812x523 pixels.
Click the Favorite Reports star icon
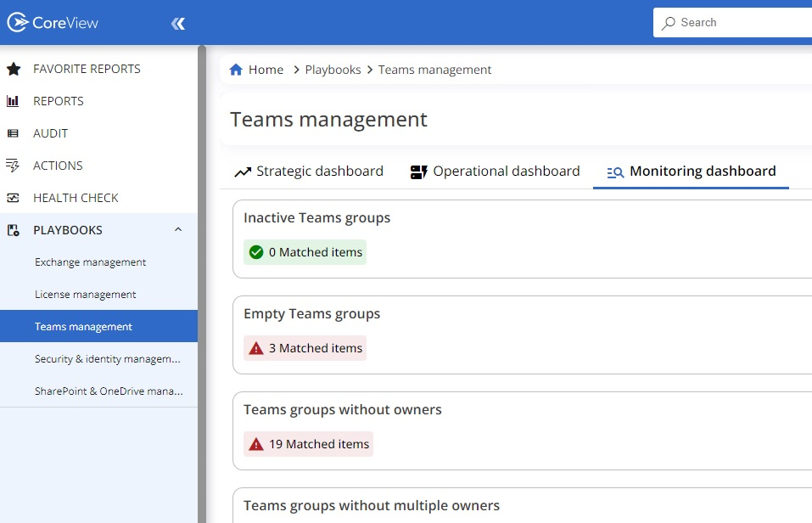pyautogui.click(x=14, y=69)
